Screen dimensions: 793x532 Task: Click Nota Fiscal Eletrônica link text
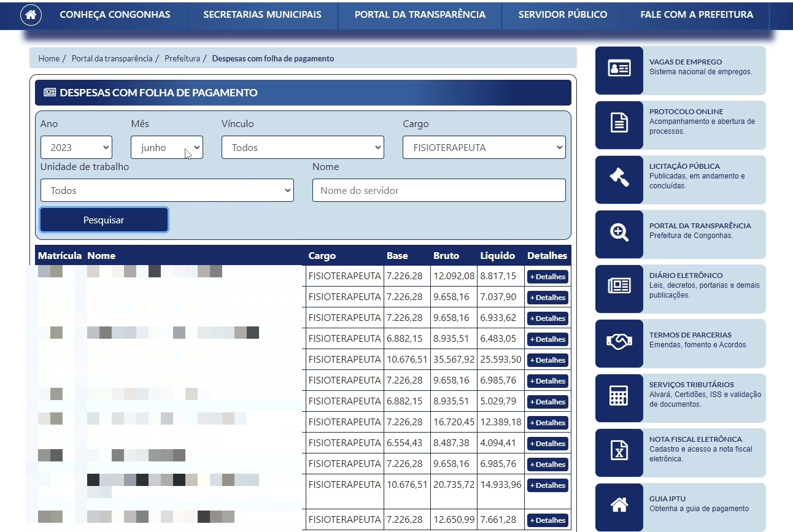click(695, 439)
